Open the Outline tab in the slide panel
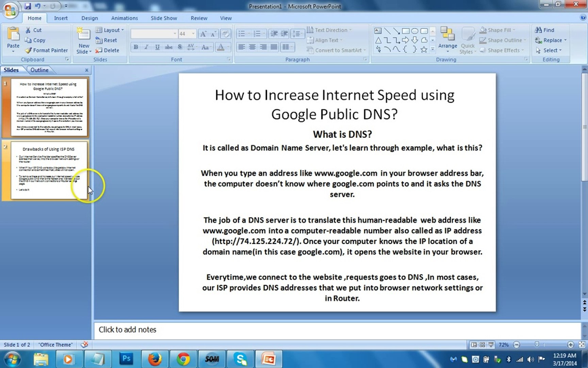Image resolution: width=588 pixels, height=368 pixels. [39, 70]
